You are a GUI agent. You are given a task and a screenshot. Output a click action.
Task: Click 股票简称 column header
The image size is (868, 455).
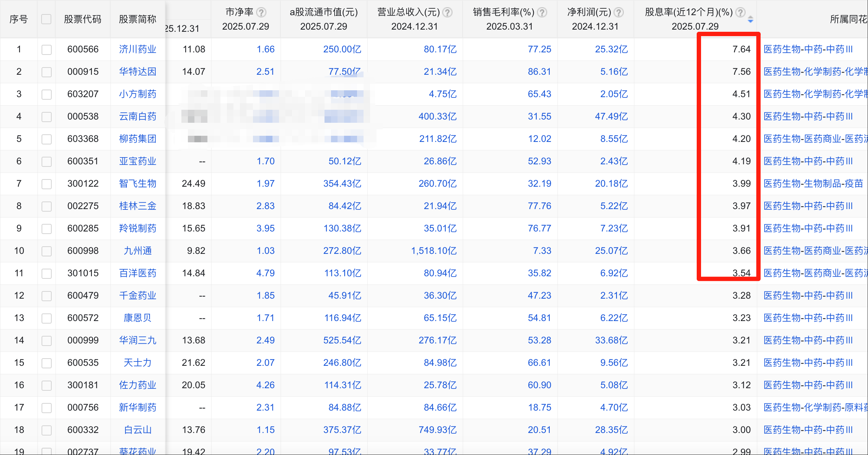pyautogui.click(x=138, y=19)
